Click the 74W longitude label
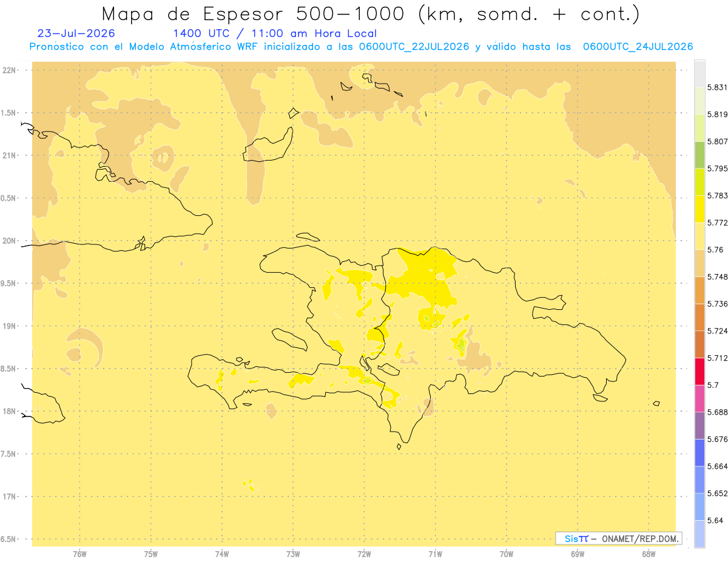 coord(221,554)
